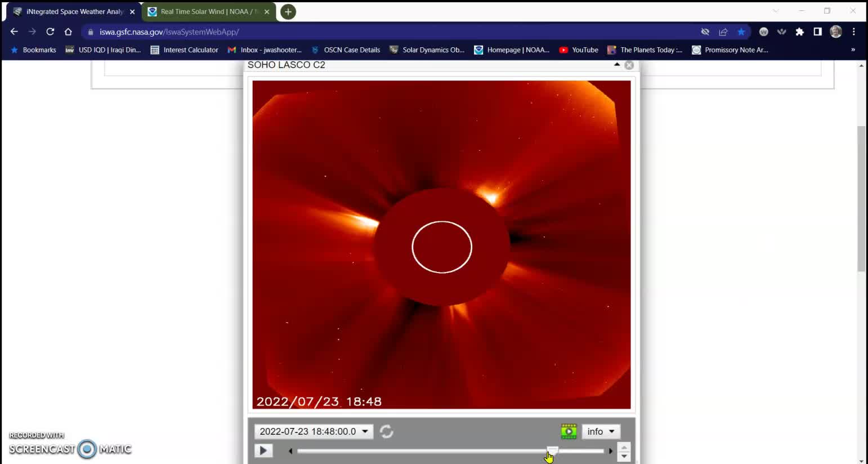
Task: Close the SOHO LASCO C2 panel
Action: (x=629, y=65)
